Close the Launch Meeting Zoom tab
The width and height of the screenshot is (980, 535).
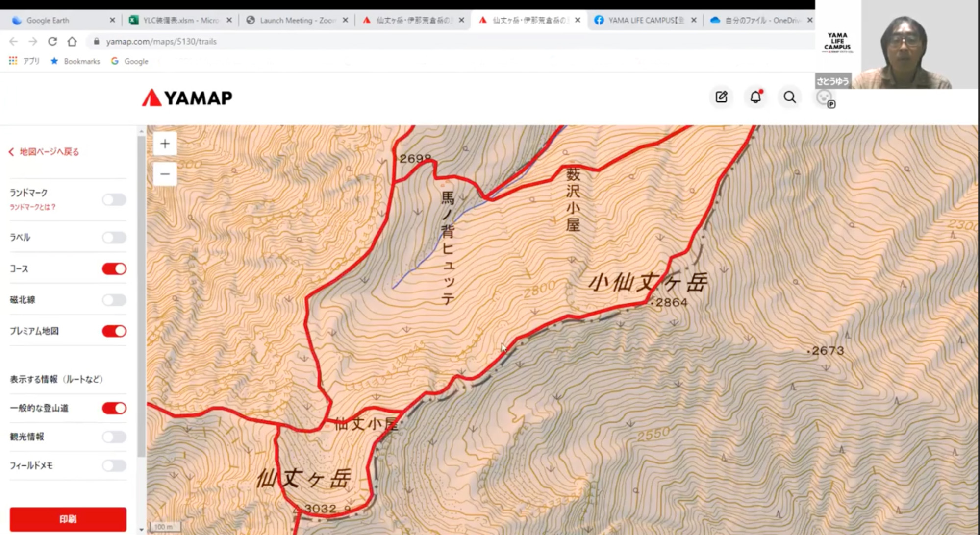tap(345, 20)
